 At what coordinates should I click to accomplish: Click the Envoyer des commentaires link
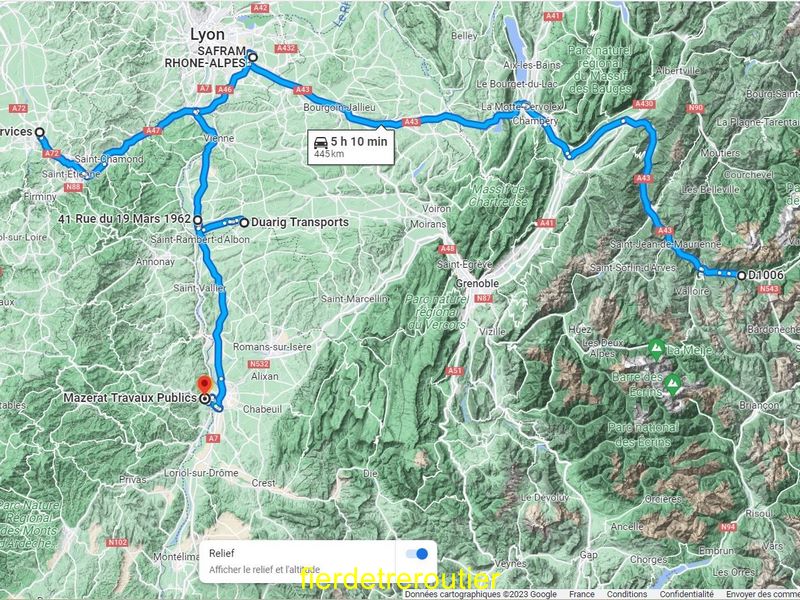pos(763,594)
